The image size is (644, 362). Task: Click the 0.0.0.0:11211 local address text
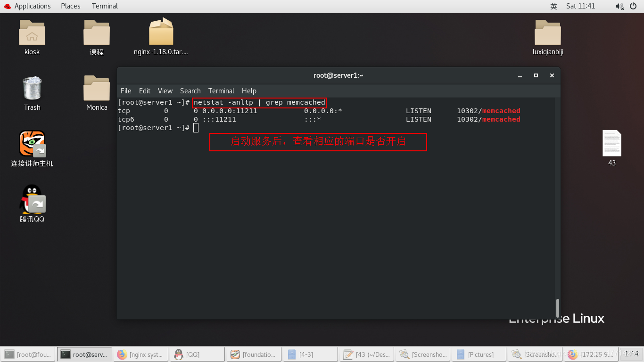pyautogui.click(x=230, y=111)
